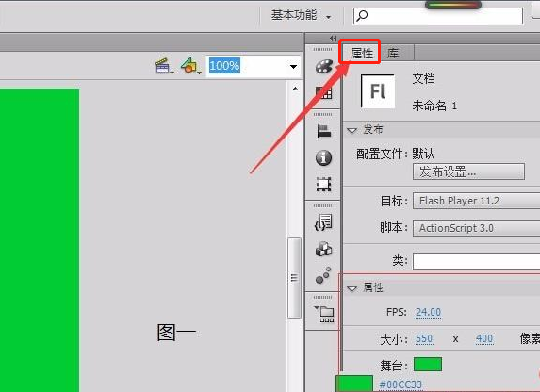Click the Fl document icon
Viewport: 540px width, 392px height.
point(378,91)
